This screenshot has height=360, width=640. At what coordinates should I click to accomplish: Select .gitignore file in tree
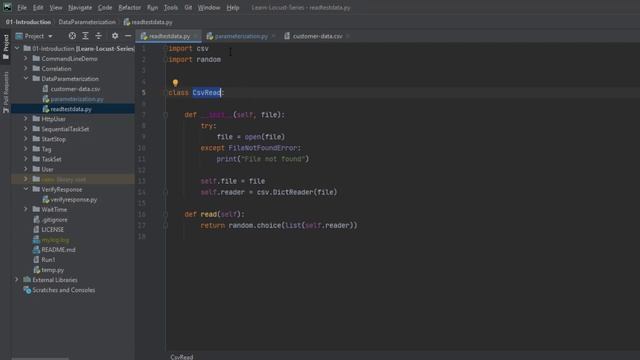pos(54,220)
